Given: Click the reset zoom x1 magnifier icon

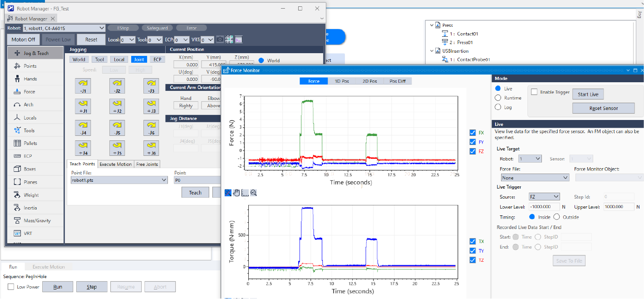Looking at the screenshot, I should pos(254,193).
